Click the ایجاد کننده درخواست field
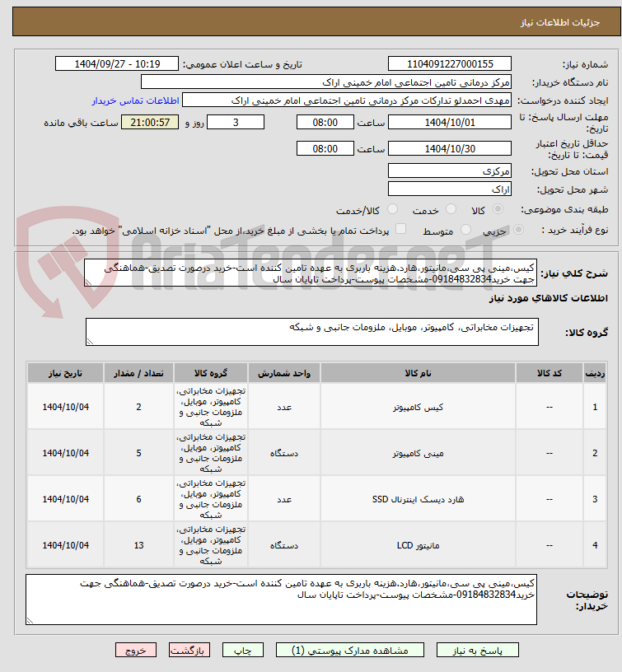 click(x=347, y=100)
